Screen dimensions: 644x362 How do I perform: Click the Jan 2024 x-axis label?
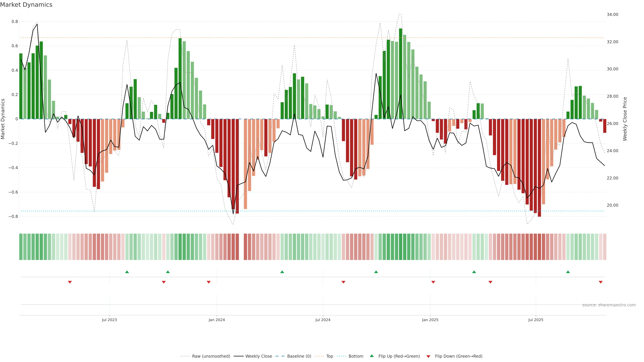(x=217, y=320)
